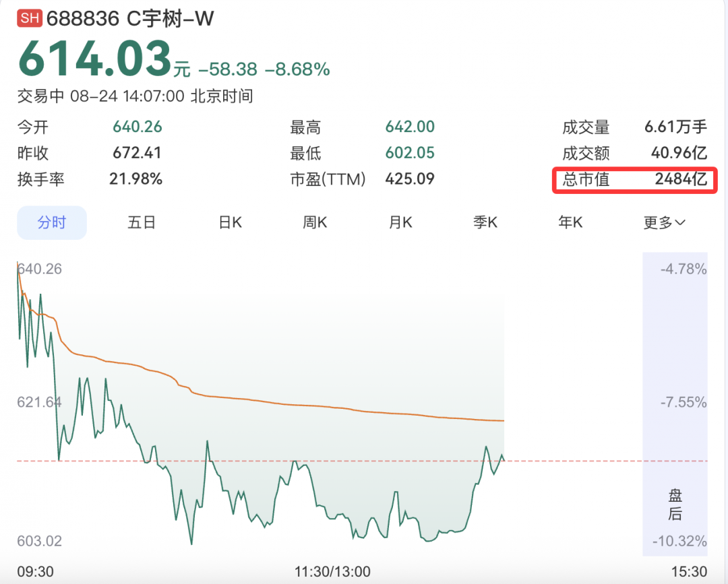This screenshot has width=728, height=584.
Task: Click the 换手率 label
Action: [40, 179]
